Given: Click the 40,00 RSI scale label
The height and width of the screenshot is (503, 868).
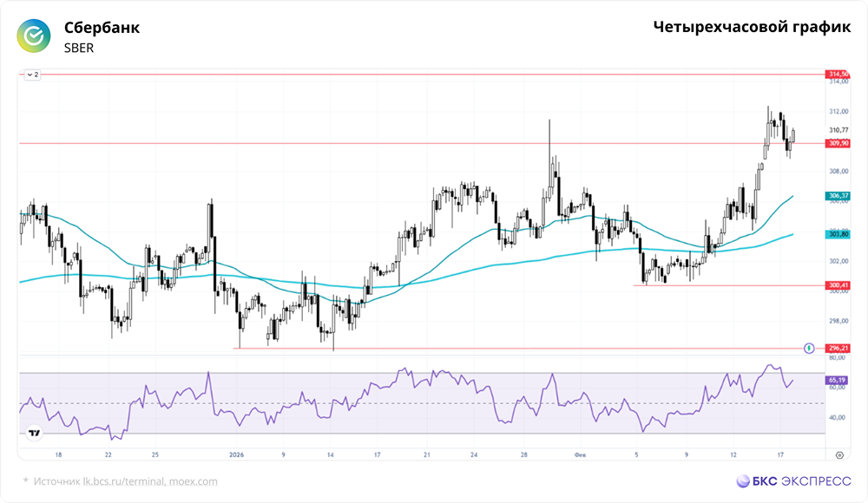Looking at the screenshot, I should [x=837, y=418].
